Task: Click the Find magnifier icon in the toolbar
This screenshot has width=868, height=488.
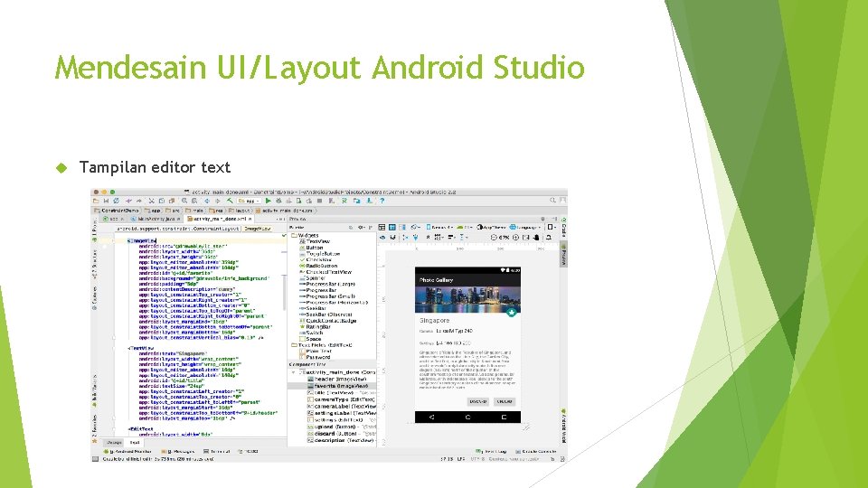Action: [184, 201]
